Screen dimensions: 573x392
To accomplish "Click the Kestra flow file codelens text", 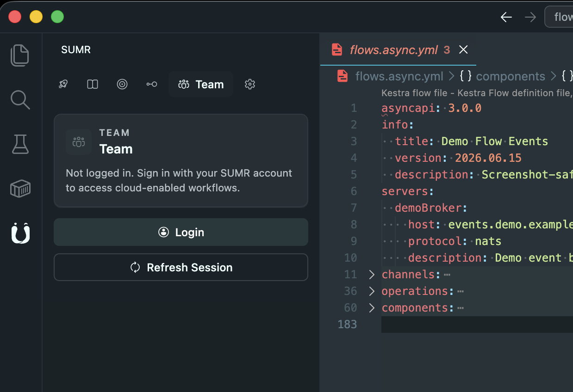I will click(x=477, y=93).
